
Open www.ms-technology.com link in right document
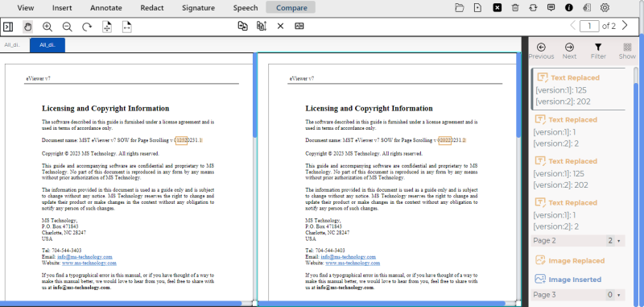[353, 263]
